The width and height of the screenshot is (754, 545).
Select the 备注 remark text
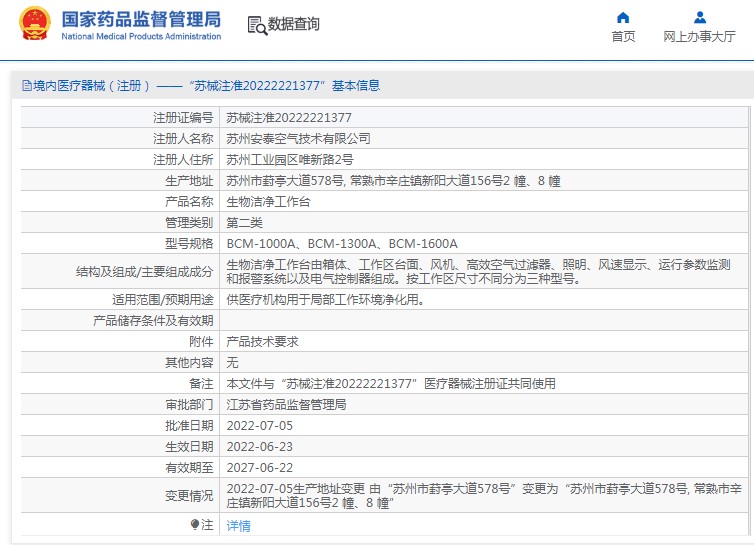tap(391, 383)
